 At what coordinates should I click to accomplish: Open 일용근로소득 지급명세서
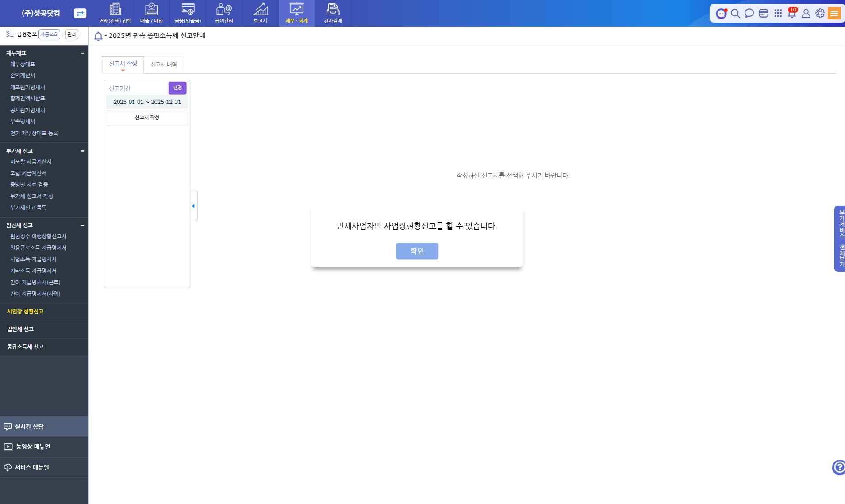tap(38, 248)
